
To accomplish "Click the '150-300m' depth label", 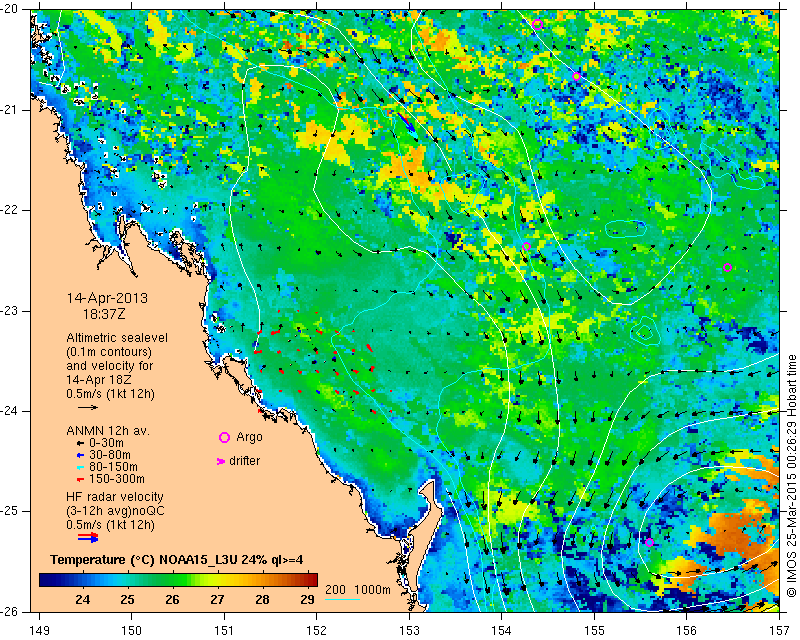I will coord(117,479).
